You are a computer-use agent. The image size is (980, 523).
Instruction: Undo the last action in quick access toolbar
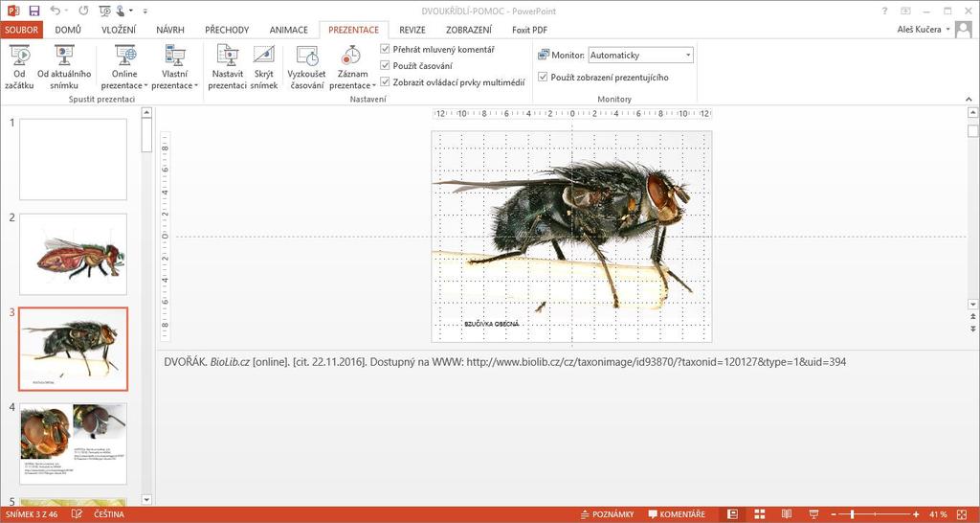pyautogui.click(x=55, y=11)
